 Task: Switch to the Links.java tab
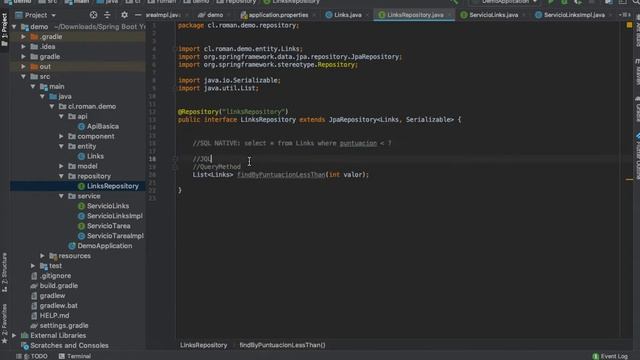point(344,15)
